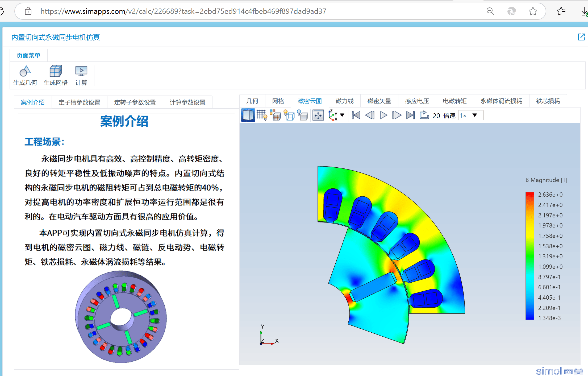Click the legend maximum value 2.636e+0
588x376 pixels.
(x=550, y=195)
